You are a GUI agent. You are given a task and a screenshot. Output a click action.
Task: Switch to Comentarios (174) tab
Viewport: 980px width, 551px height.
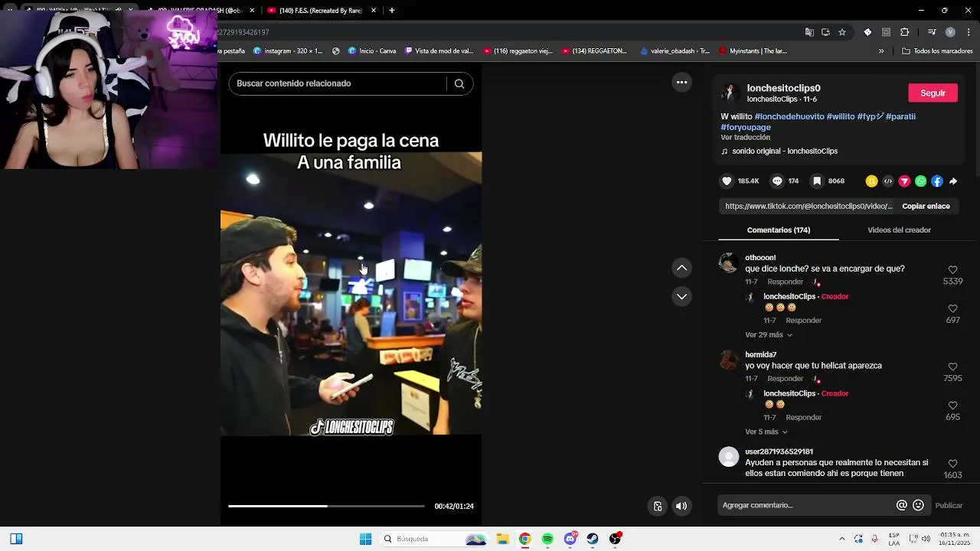coord(778,230)
